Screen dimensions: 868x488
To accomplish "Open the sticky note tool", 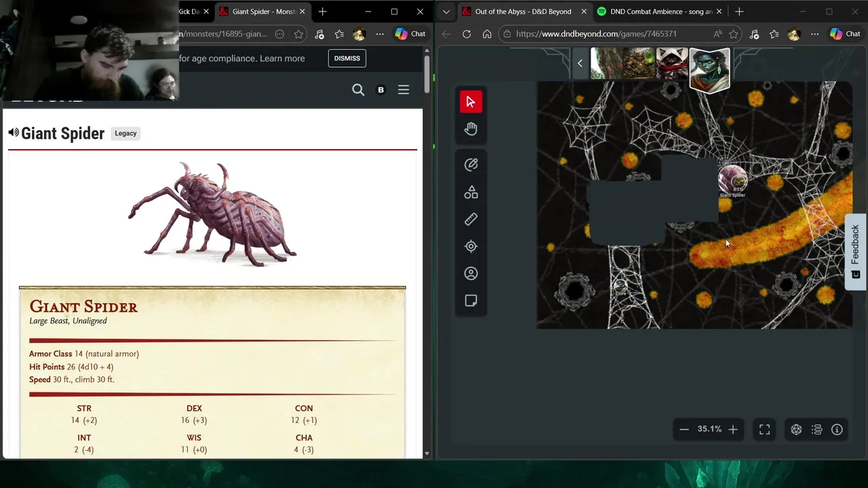I will pos(471,301).
